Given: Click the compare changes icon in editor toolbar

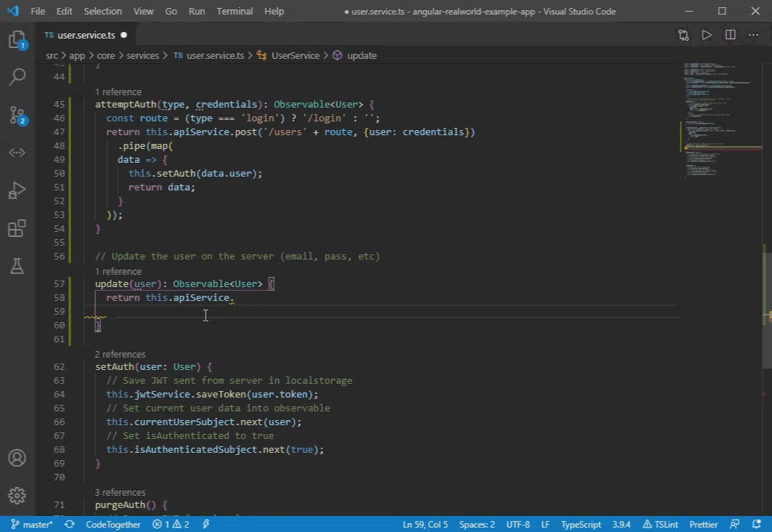Looking at the screenshot, I should [683, 35].
